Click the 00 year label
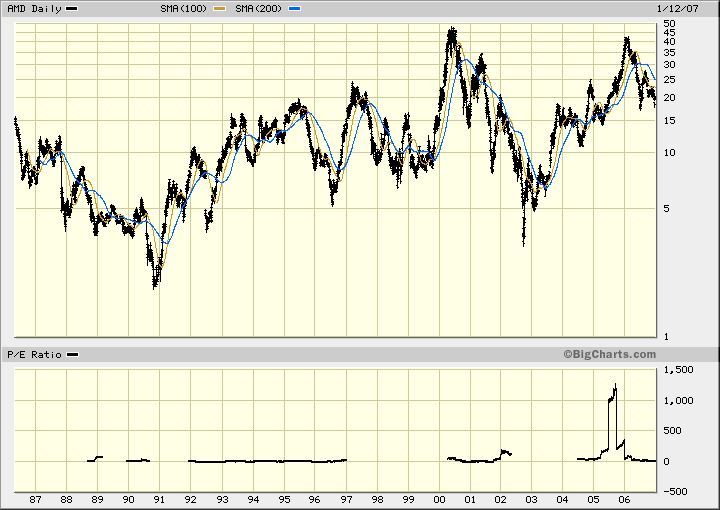 pyautogui.click(x=439, y=499)
